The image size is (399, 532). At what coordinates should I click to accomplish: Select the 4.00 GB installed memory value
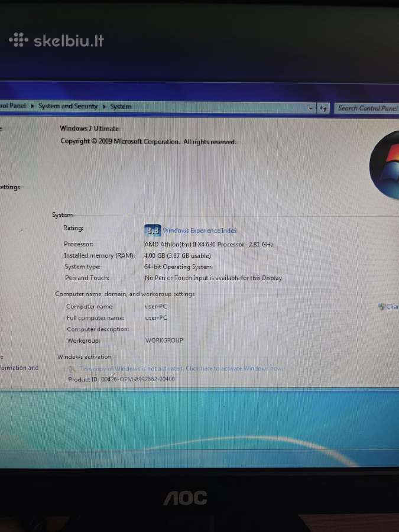click(177, 255)
